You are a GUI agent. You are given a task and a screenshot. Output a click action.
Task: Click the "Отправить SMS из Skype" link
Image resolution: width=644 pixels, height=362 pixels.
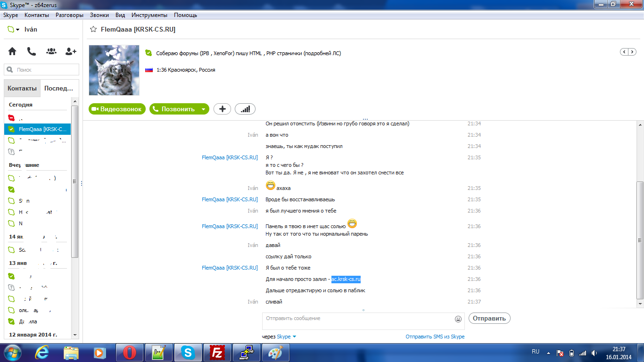pyautogui.click(x=435, y=337)
